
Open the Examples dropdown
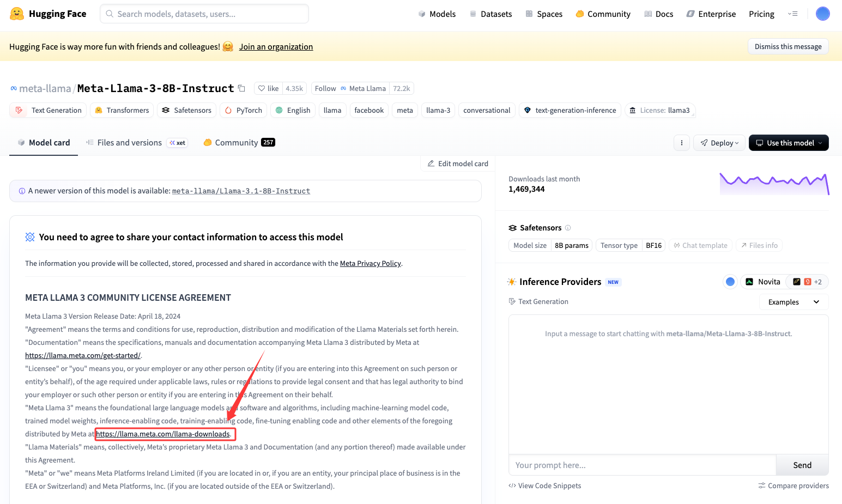pyautogui.click(x=793, y=302)
